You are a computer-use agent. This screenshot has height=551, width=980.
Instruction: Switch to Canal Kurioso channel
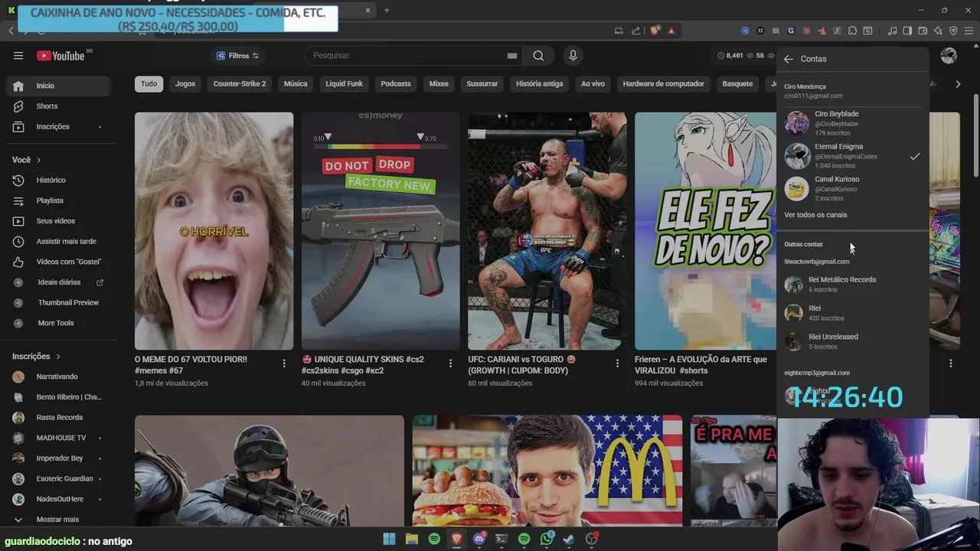click(x=852, y=188)
